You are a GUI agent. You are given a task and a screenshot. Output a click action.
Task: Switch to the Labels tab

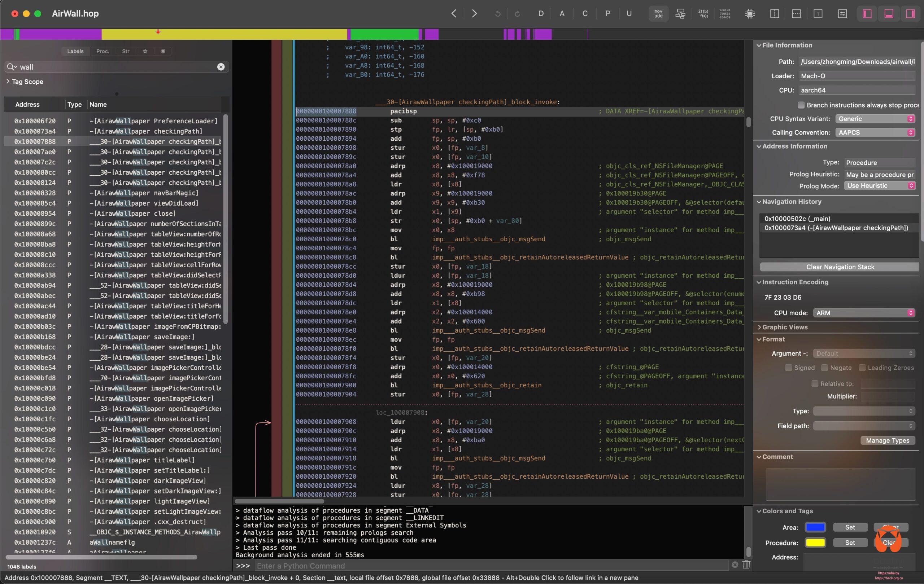pyautogui.click(x=75, y=51)
